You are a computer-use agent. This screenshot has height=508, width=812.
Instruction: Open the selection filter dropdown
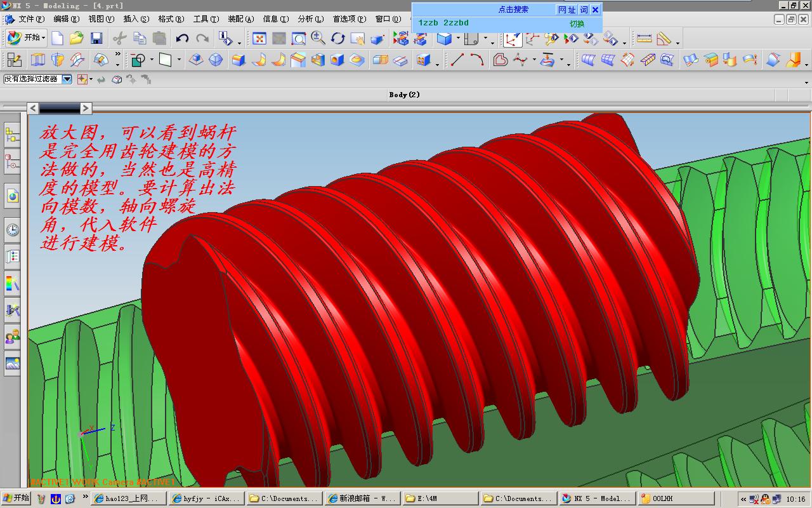(67, 79)
